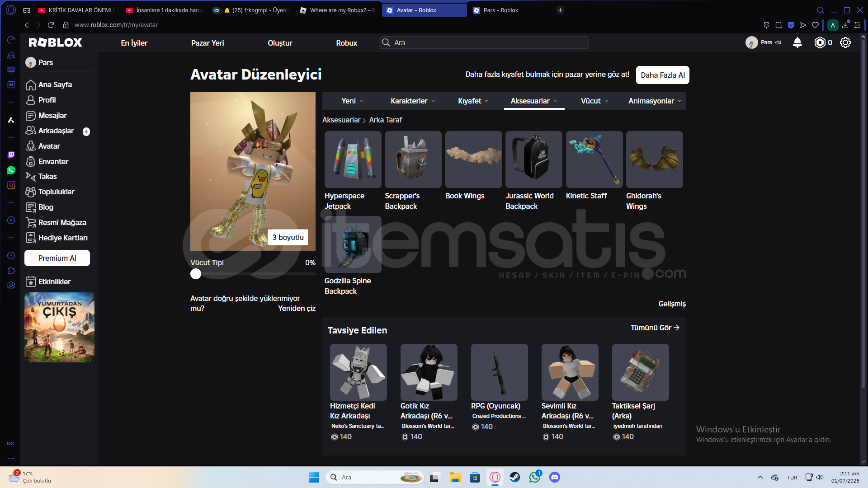
Task: Click Windows Start button
Action: coord(314,477)
